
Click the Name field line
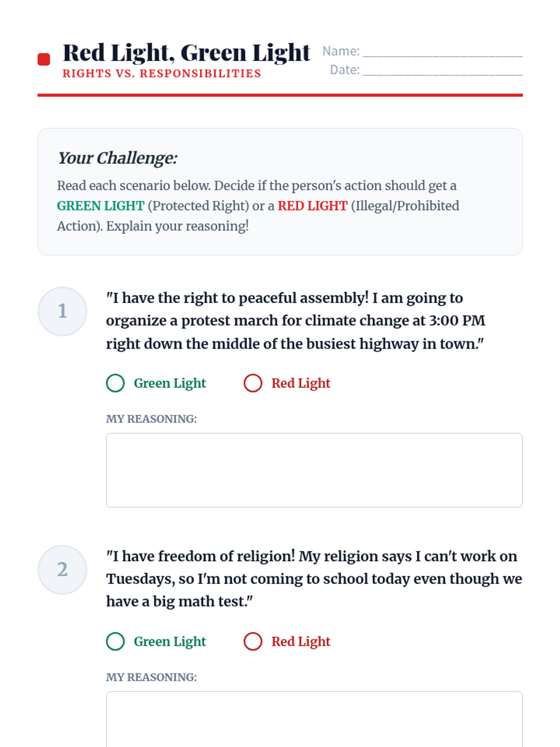pyautogui.click(x=442, y=51)
